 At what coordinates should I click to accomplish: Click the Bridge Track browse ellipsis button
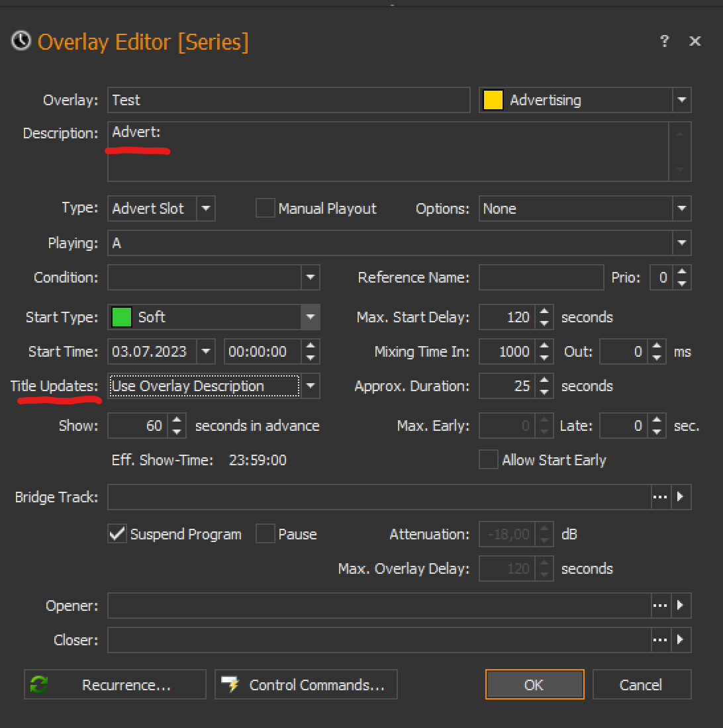click(x=660, y=497)
